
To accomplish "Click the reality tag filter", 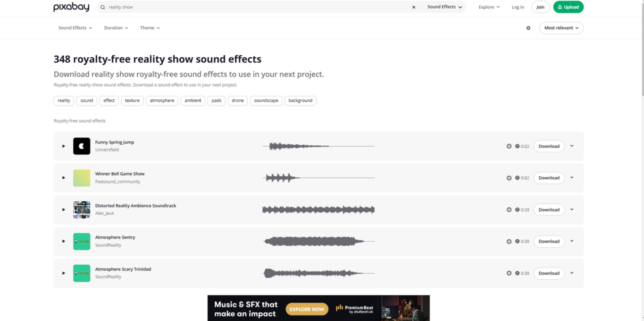I will 64,100.
